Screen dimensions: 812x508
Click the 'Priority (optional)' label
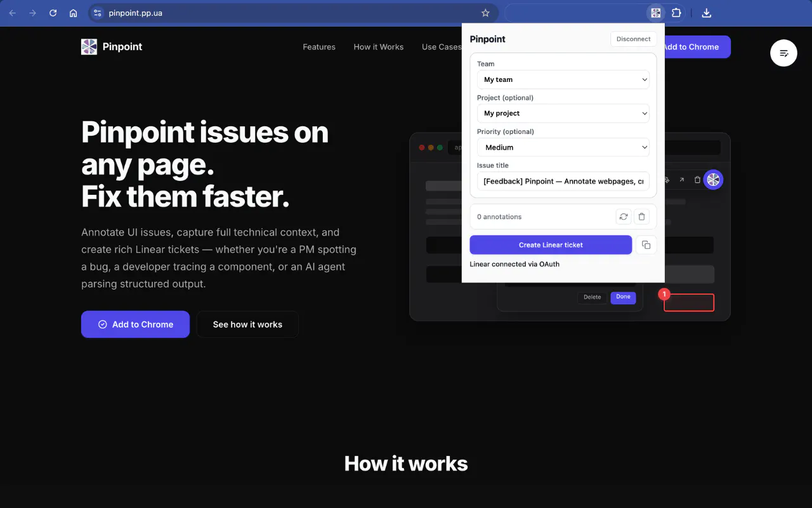coord(506,131)
